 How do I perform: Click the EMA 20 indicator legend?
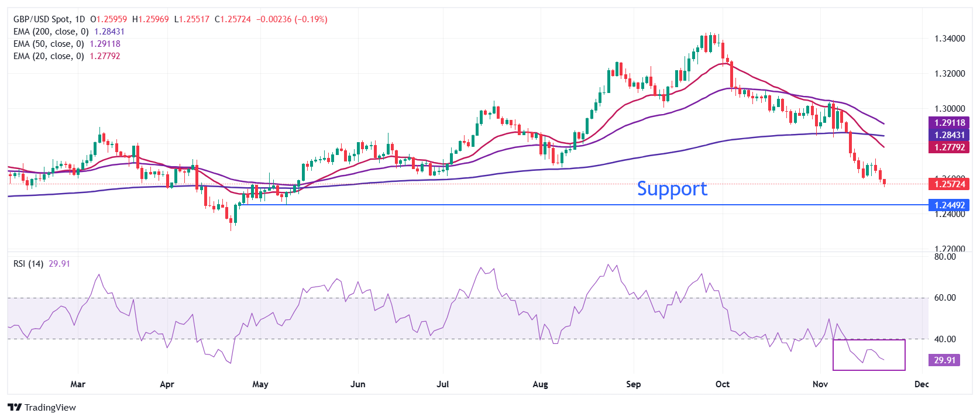point(49,56)
